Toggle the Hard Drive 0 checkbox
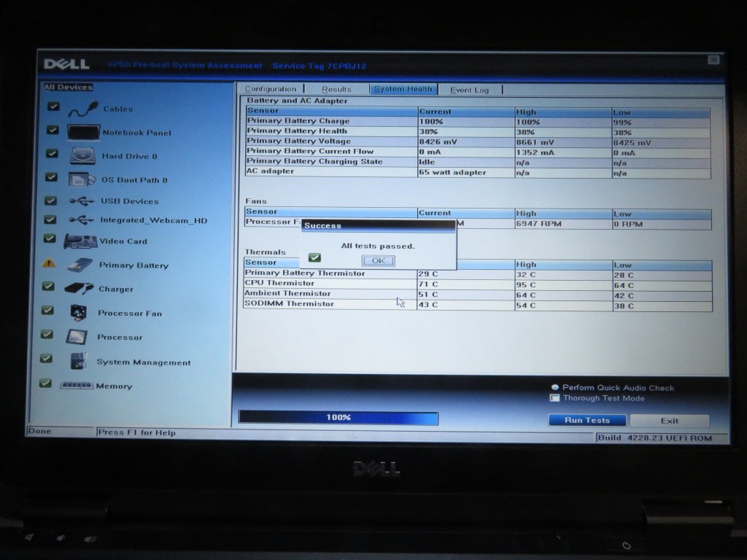The width and height of the screenshot is (747, 560). (x=52, y=153)
